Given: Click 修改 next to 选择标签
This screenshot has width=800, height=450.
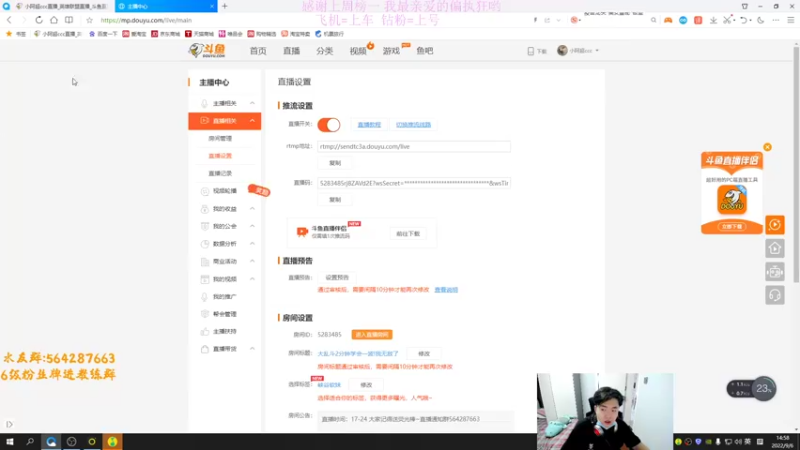Looking at the screenshot, I should click(366, 385).
